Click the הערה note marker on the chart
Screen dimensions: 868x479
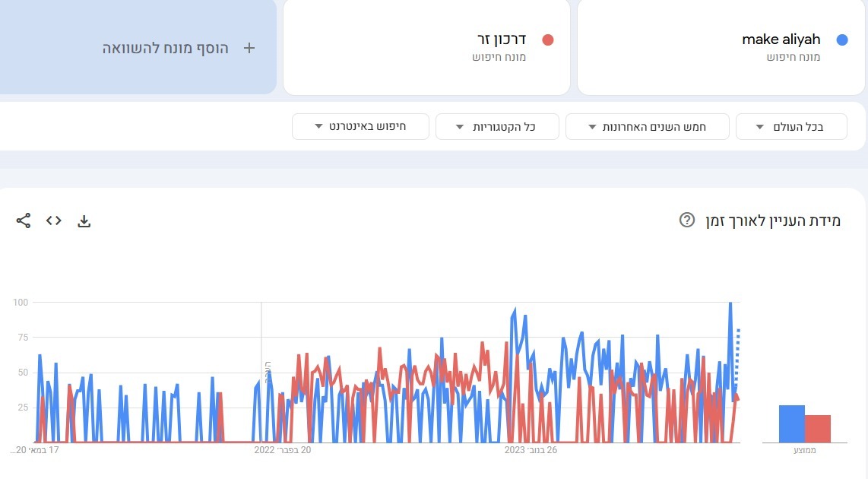[268, 372]
